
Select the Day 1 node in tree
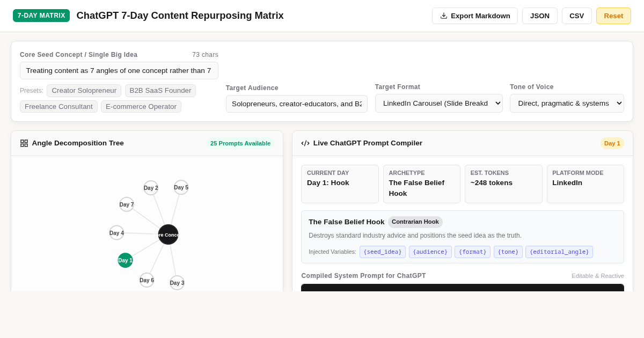tap(125, 260)
